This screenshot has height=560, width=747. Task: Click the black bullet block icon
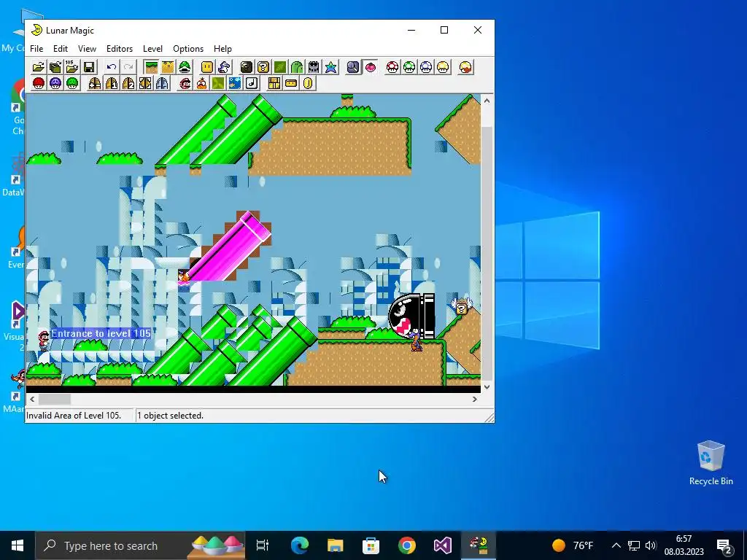[x=247, y=67]
